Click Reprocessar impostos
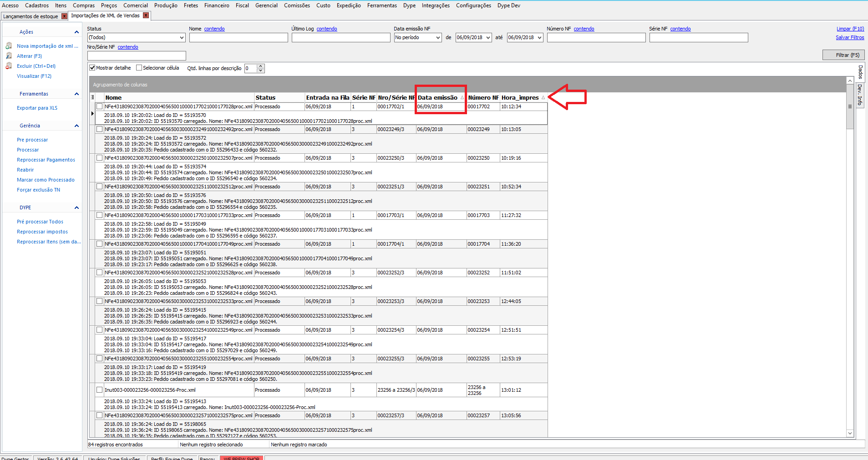The image size is (868, 460). (x=42, y=232)
